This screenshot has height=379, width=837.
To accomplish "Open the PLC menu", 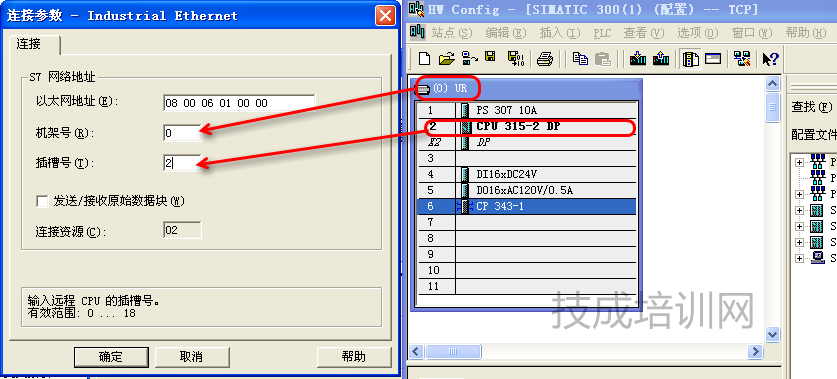I will [602, 33].
